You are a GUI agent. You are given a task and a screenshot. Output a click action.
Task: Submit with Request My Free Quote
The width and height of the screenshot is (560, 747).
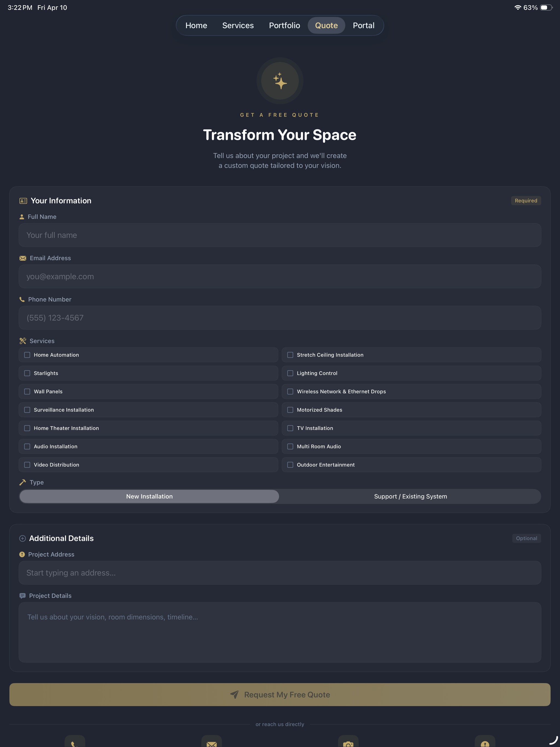point(280,695)
